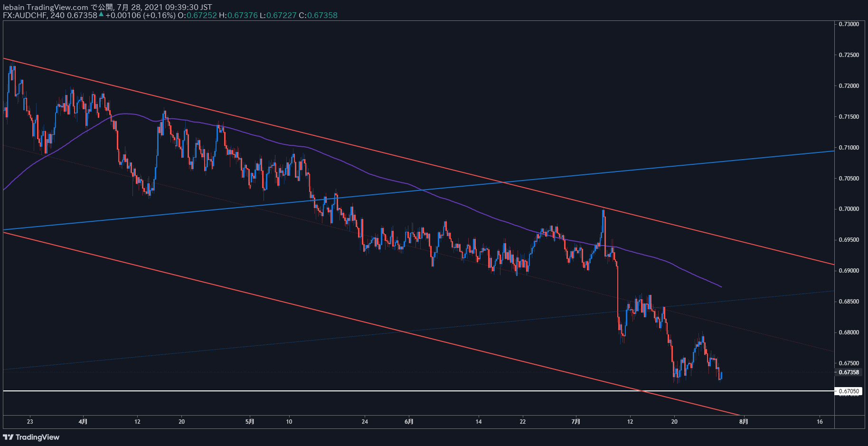Click the C:0.67358 close value
This screenshot has width=868, height=446.
coord(318,15)
